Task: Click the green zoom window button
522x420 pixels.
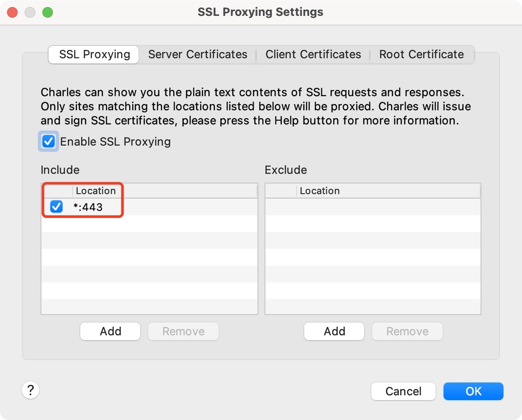Action: tap(48, 12)
